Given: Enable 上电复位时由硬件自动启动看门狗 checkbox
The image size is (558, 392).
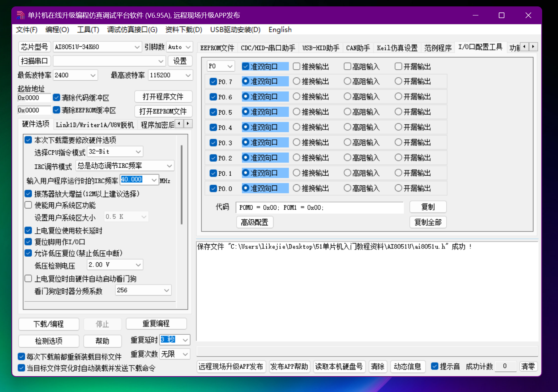Looking at the screenshot, I should click(28, 279).
